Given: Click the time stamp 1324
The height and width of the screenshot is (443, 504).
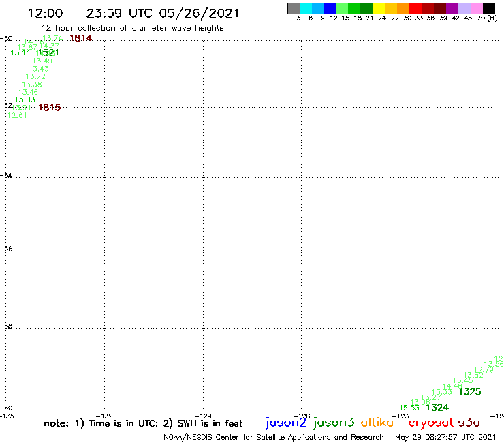Looking at the screenshot, I should coord(437,408).
